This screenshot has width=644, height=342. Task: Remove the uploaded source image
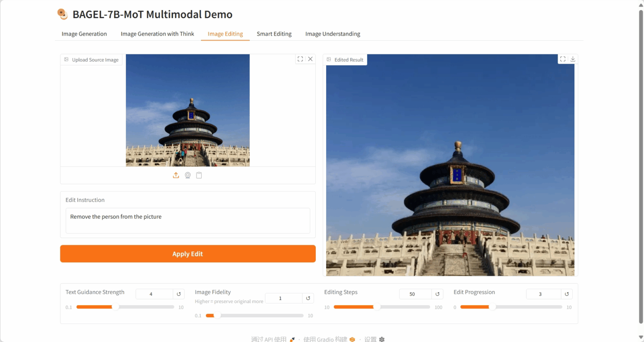(x=310, y=59)
